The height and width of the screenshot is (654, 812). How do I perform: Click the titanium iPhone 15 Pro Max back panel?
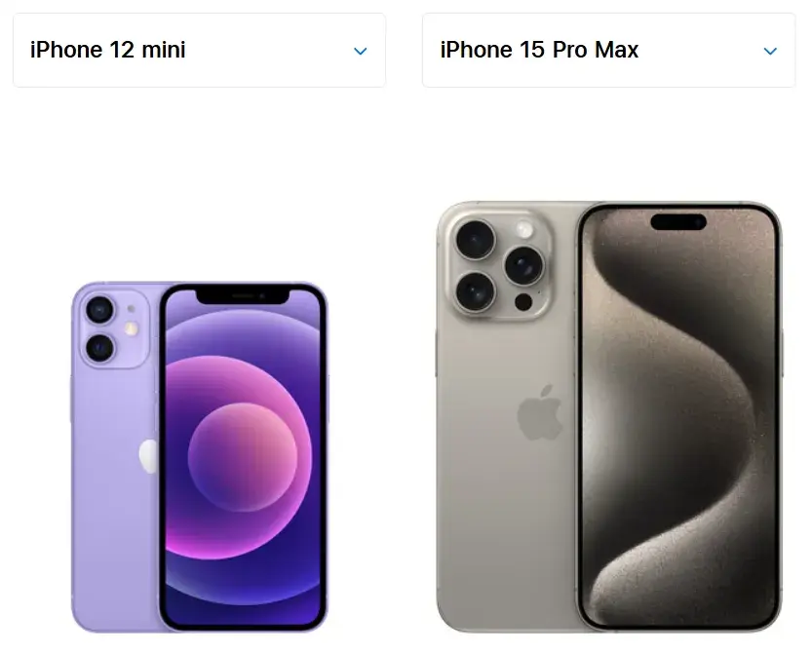(x=507, y=466)
